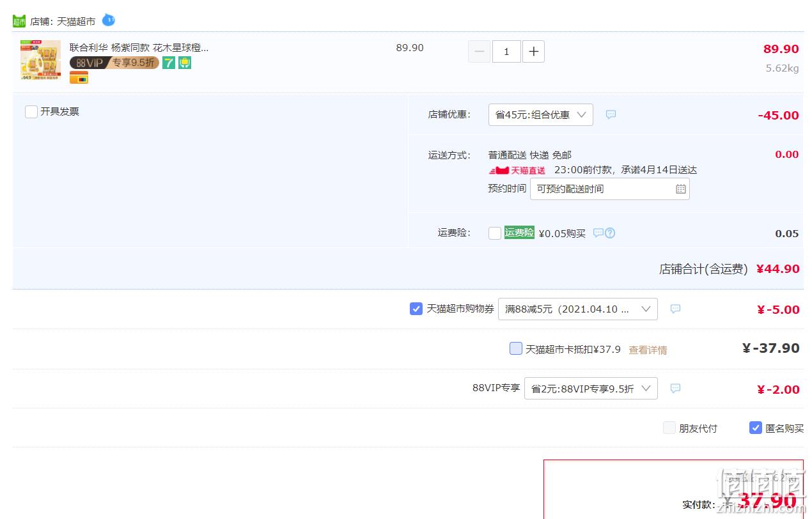The image size is (812, 519).
Task: Uncheck the 天猫超市购物券 coupon checkbox
Action: point(416,309)
